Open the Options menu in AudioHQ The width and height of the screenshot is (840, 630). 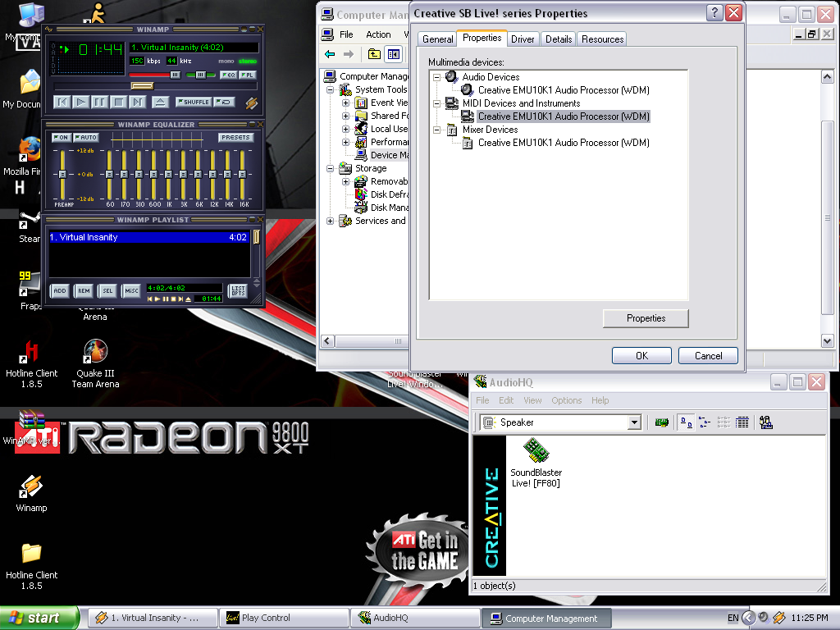tap(566, 400)
